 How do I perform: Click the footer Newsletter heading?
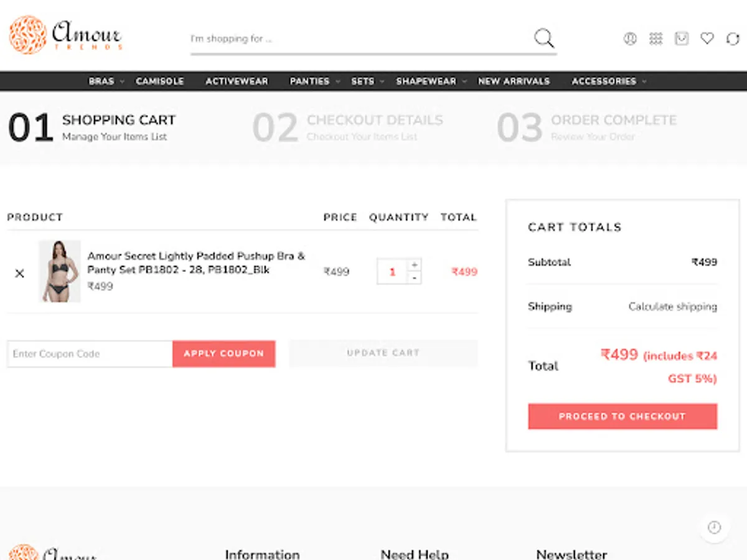point(571,554)
